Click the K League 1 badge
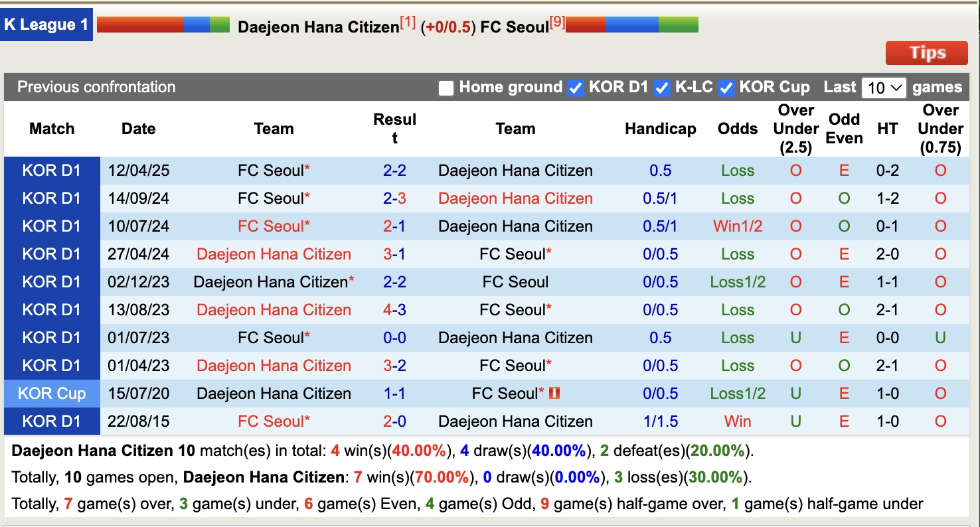This screenshot has width=980, height=527. coord(46,25)
